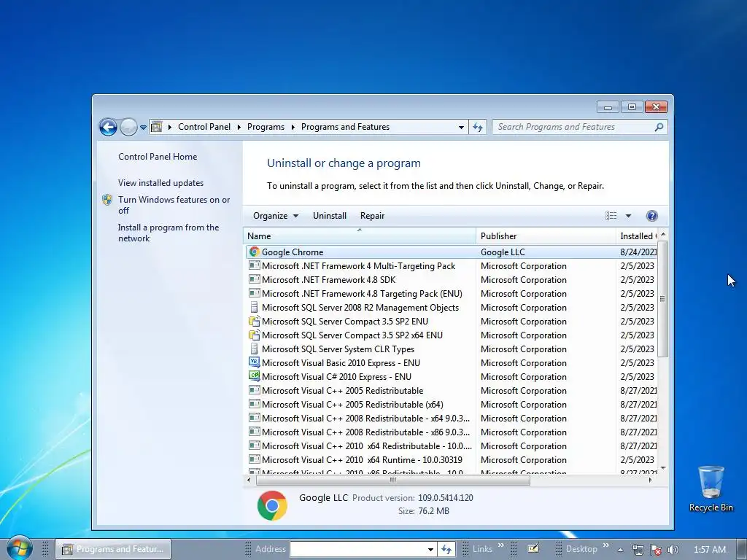Viewport: 747px width, 560px height.
Task: Click the change view icon in toolbar
Action: (611, 216)
